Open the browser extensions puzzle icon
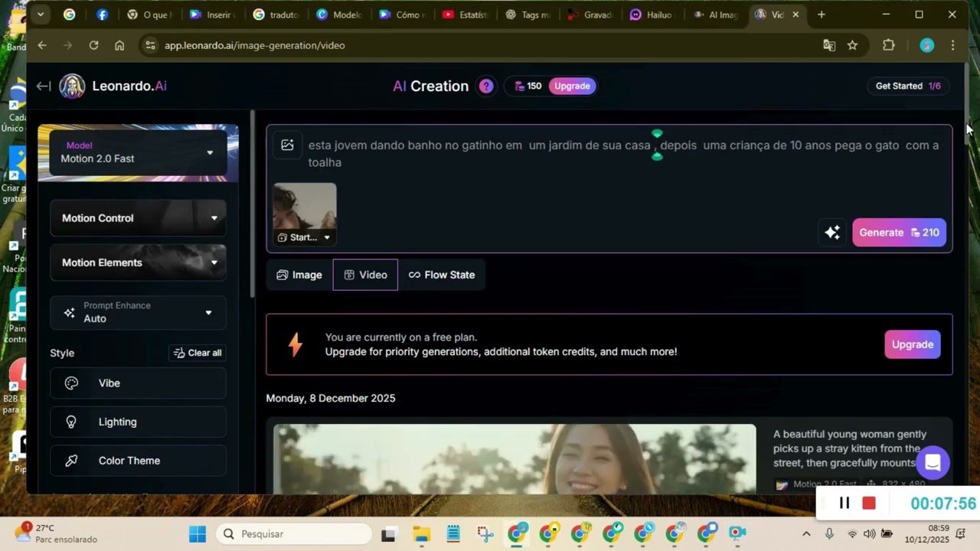Image resolution: width=980 pixels, height=551 pixels. [x=888, y=46]
